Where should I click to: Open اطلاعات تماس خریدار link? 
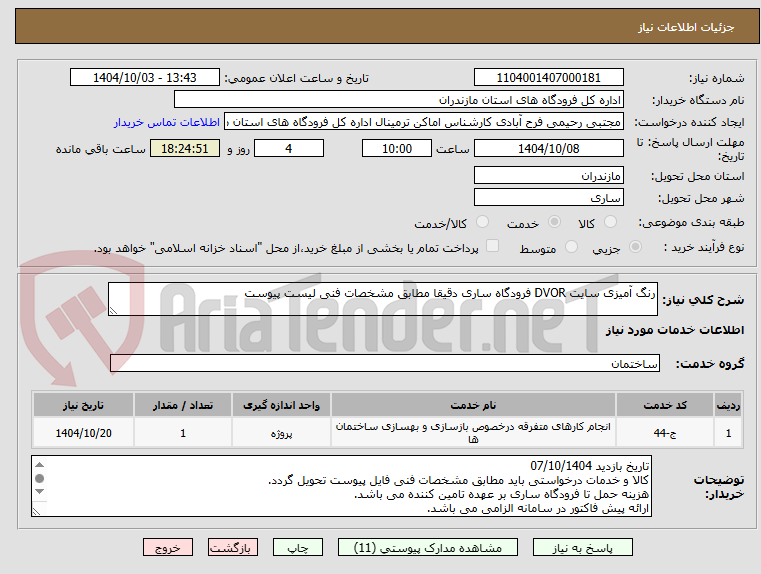coord(166,122)
